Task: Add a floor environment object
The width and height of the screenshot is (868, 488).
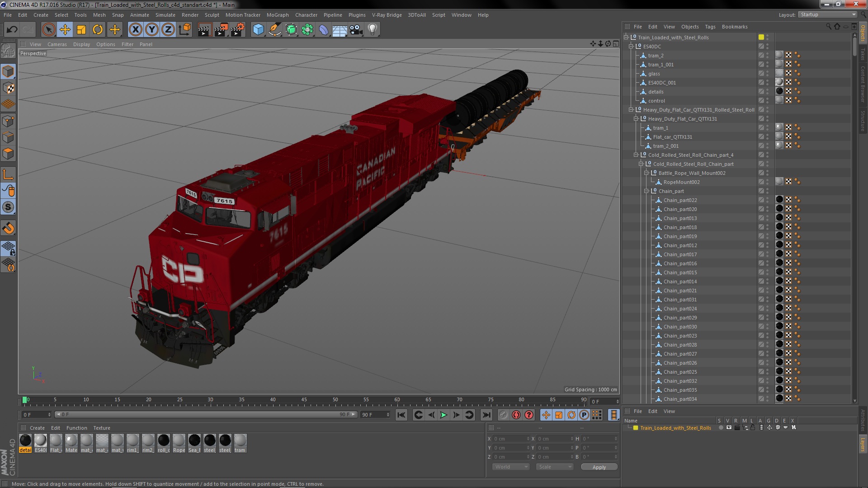Action: 340,30
